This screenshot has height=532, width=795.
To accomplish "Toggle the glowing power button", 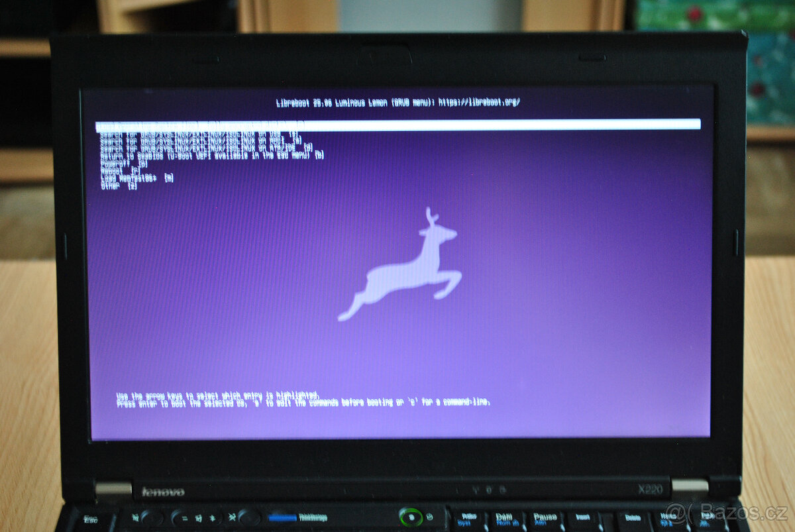I will [411, 517].
